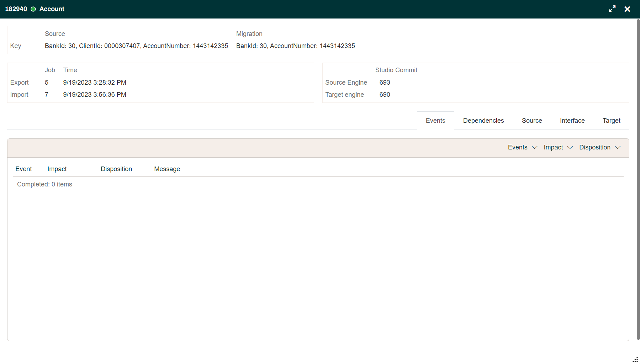Select the Events tab
The height and width of the screenshot is (364, 640).
click(x=435, y=120)
